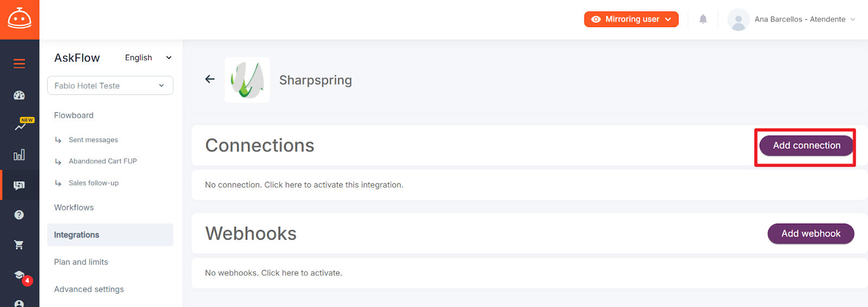Open the hamburger menu icon
868x307 pixels.
coord(19,64)
